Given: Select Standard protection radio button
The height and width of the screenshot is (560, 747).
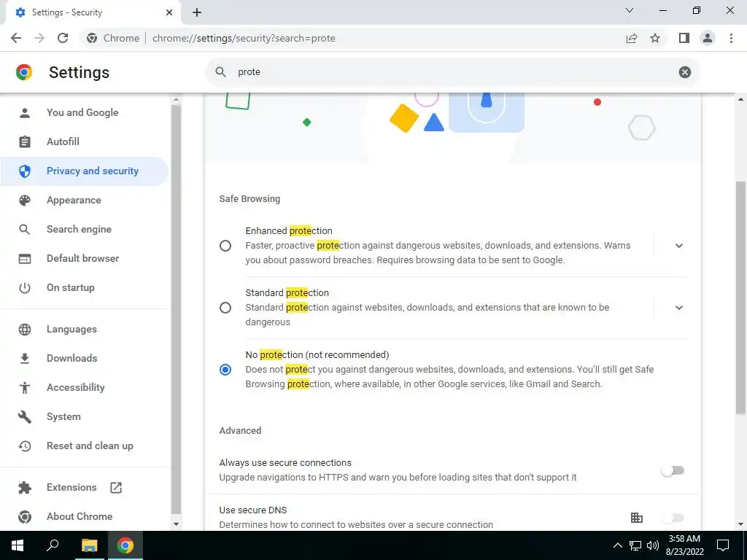Looking at the screenshot, I should coord(225,308).
